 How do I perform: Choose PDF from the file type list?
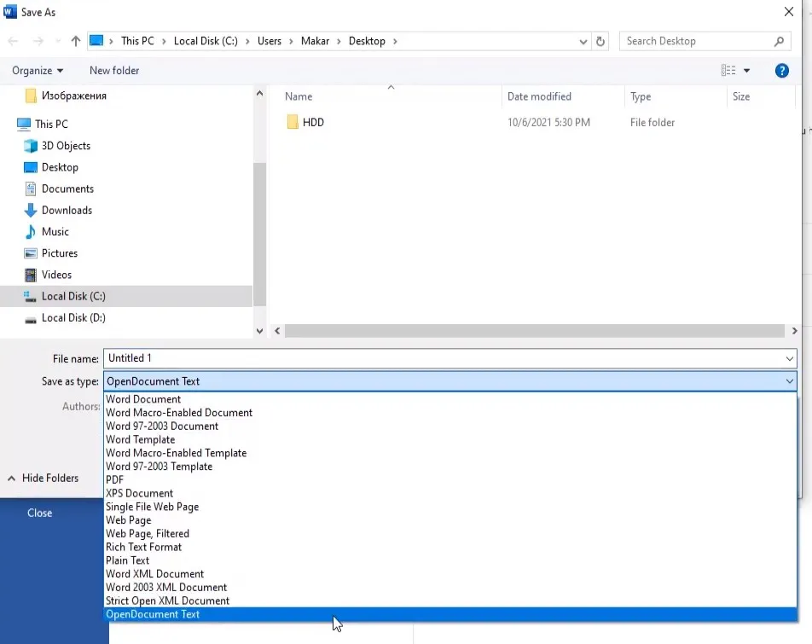(x=114, y=479)
